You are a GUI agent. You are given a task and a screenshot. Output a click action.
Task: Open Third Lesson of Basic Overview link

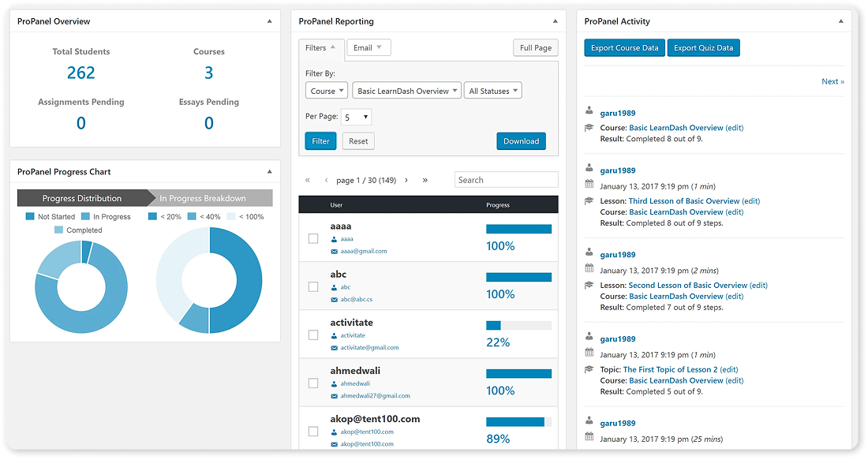click(684, 201)
